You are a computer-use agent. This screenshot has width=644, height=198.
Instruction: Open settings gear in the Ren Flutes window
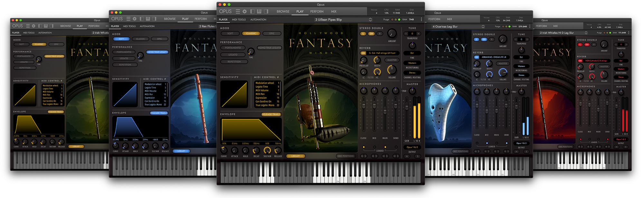135,19
